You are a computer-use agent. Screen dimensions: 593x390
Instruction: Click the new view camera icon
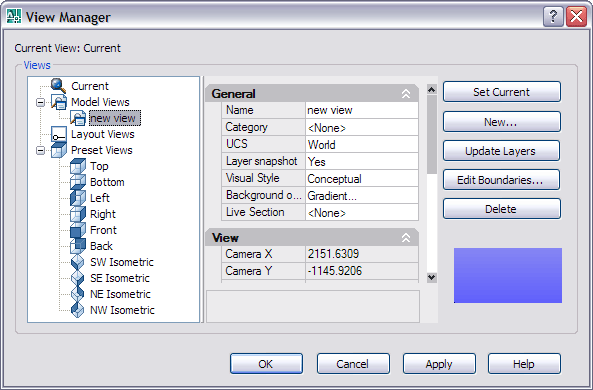coord(78,118)
